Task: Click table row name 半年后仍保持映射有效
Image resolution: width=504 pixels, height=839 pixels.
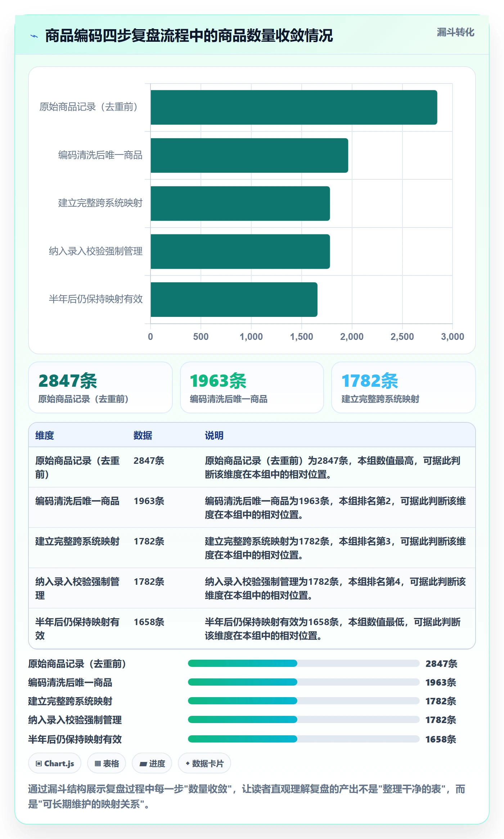Action: click(77, 629)
